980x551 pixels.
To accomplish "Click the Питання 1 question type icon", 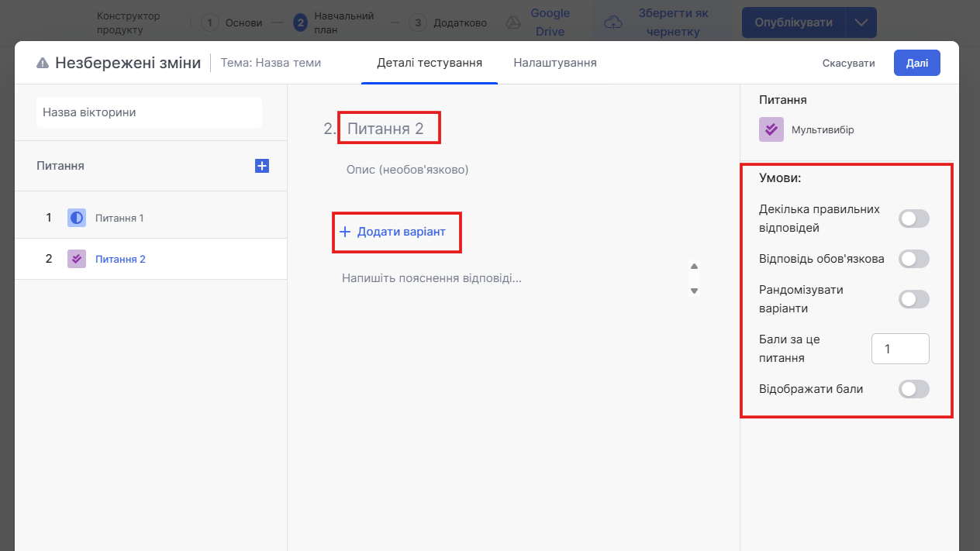I will tap(76, 218).
